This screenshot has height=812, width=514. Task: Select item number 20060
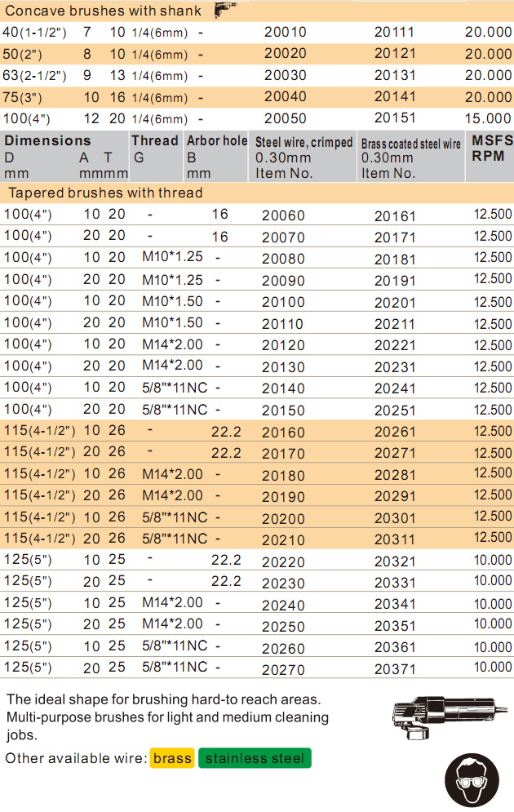point(283,215)
